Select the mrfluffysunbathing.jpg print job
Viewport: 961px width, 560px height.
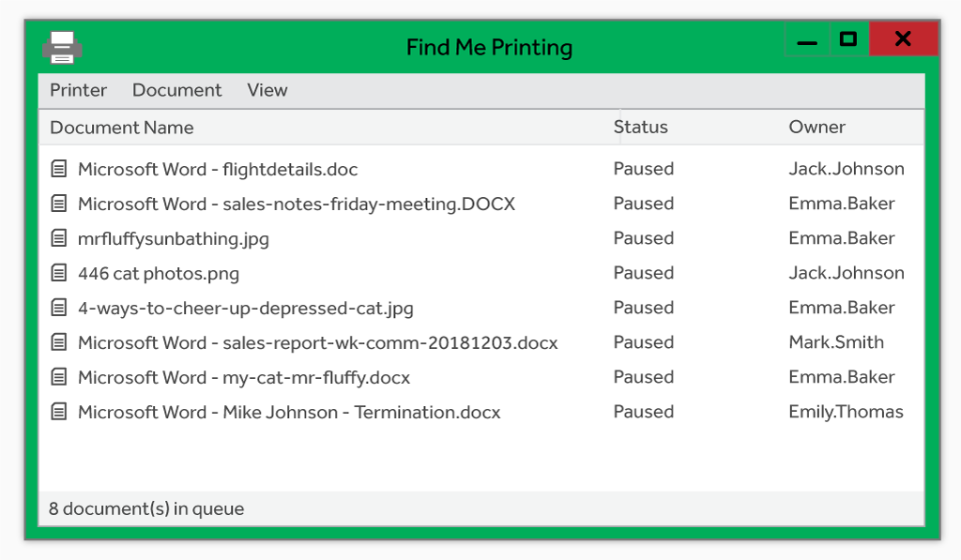481,237
